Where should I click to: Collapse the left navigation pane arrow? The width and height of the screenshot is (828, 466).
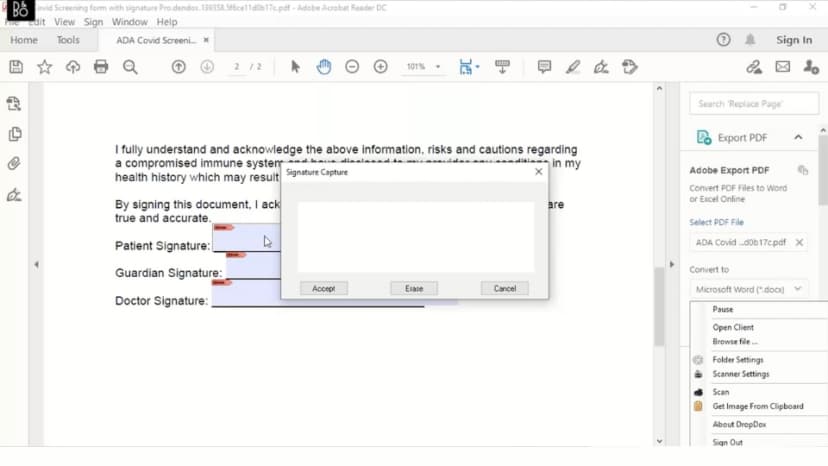[36, 264]
